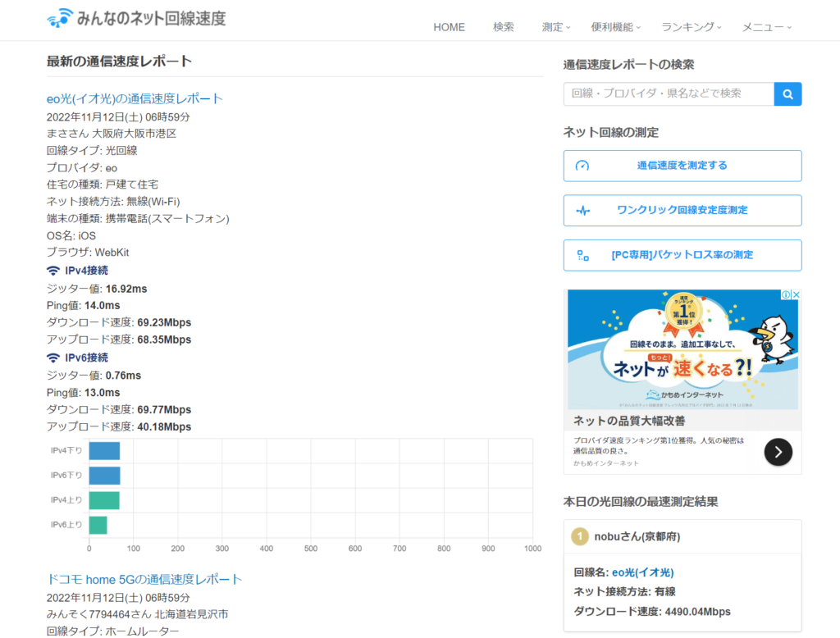Screen dimensions: 840x638
Task: Click the ブラウザ: WebKit text
Action: pos(88,253)
